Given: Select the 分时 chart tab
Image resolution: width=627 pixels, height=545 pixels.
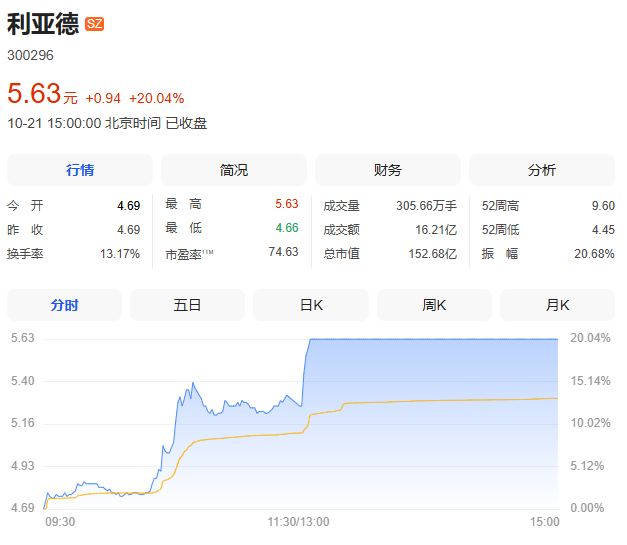Looking at the screenshot, I should 64,305.
